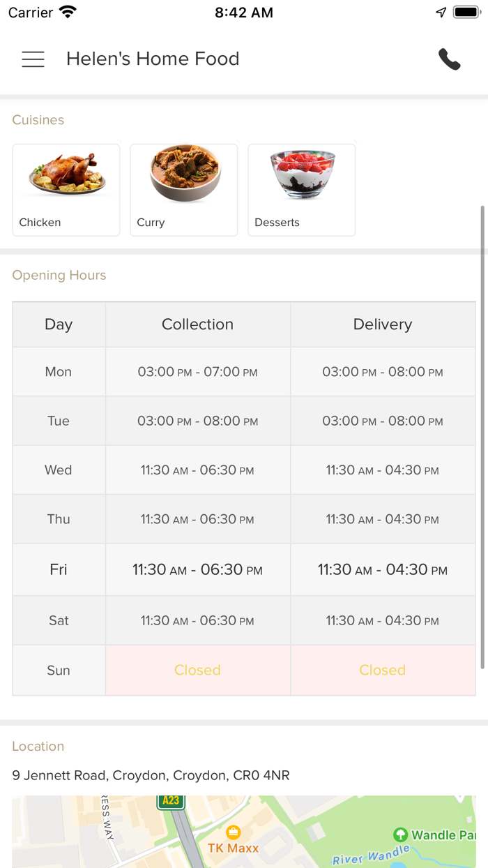Select the Desserts cuisine image
This screenshot has width=488, height=868.
[x=303, y=174]
